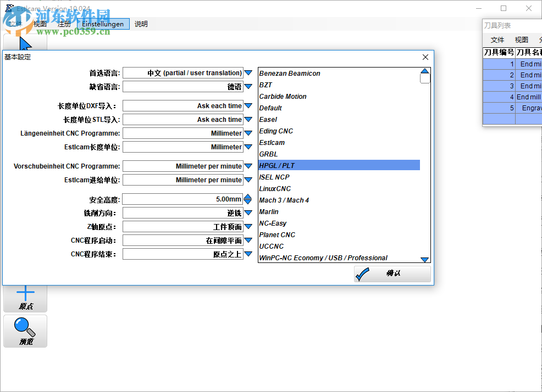This screenshot has width=542, height=392.
Task: Confirm settings with the 确认 checkmark button
Action: (392, 273)
